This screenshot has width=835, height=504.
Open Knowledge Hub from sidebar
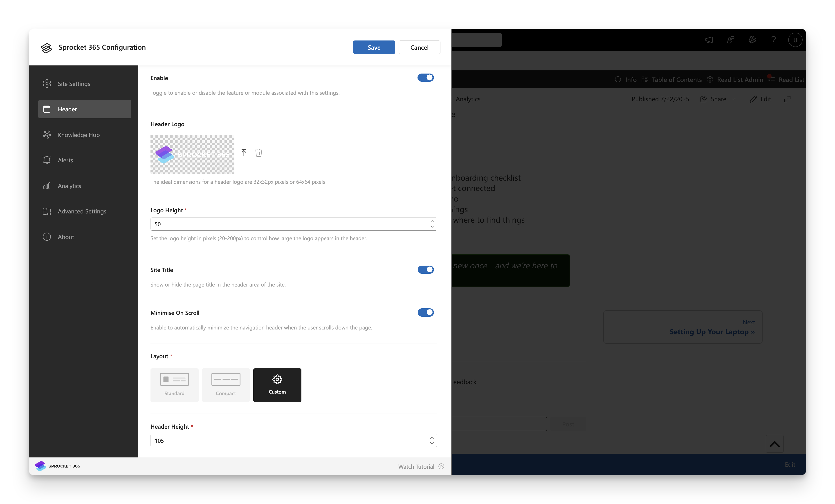point(78,135)
